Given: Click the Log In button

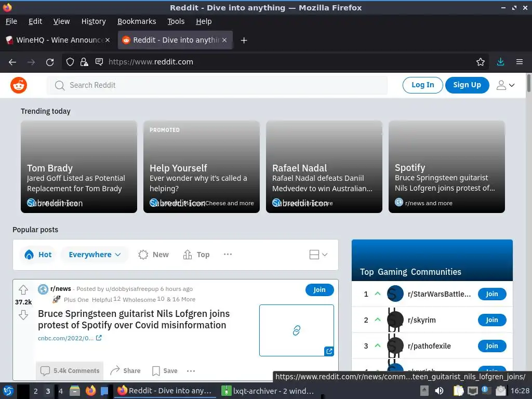Looking at the screenshot, I should tap(422, 85).
